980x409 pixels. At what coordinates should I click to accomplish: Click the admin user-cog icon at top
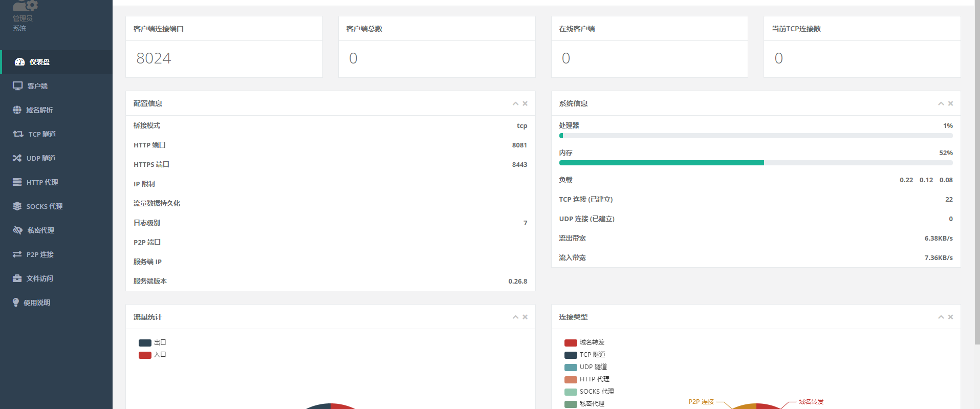25,5
